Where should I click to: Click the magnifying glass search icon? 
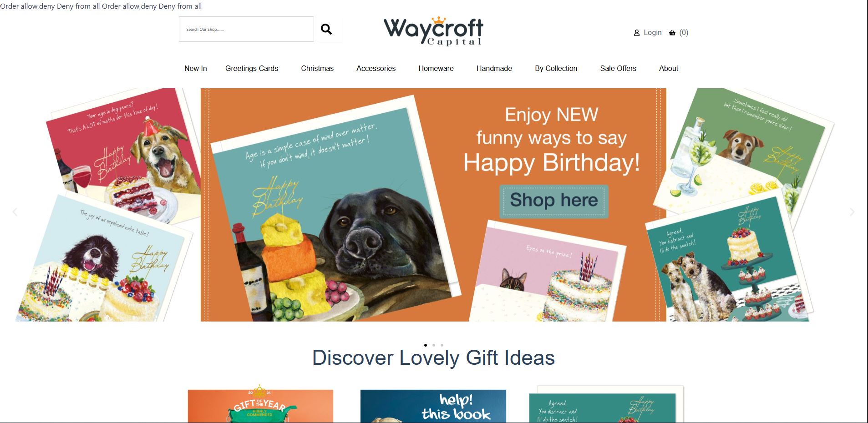326,29
